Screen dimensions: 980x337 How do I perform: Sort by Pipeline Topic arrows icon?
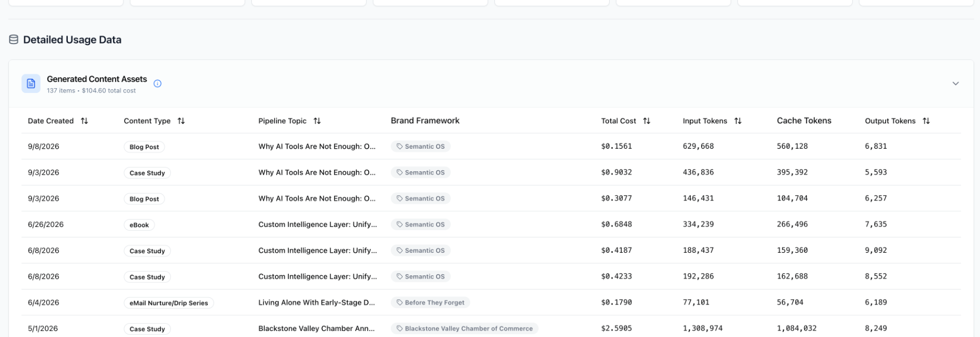[317, 121]
